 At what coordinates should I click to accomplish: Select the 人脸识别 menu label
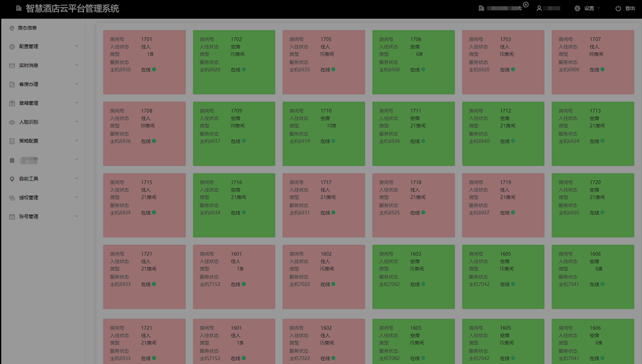coord(29,122)
